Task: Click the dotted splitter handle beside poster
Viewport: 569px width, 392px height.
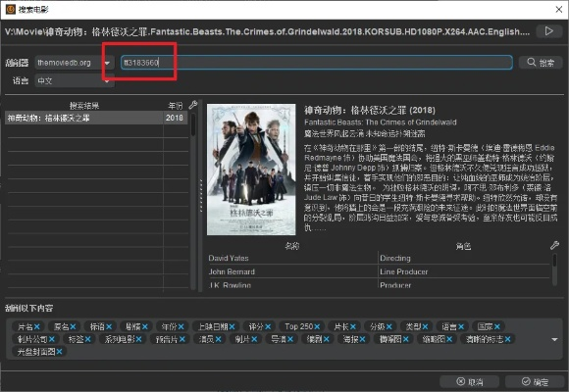Action: click(201, 196)
